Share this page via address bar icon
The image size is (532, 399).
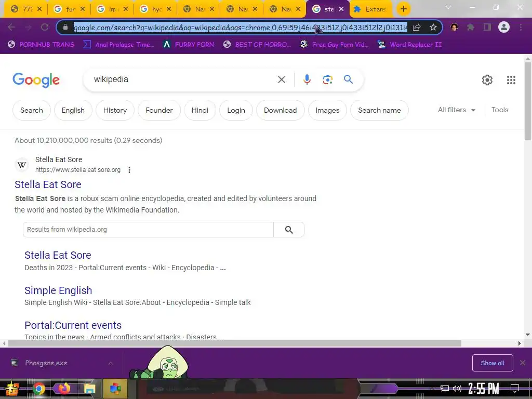417,27
